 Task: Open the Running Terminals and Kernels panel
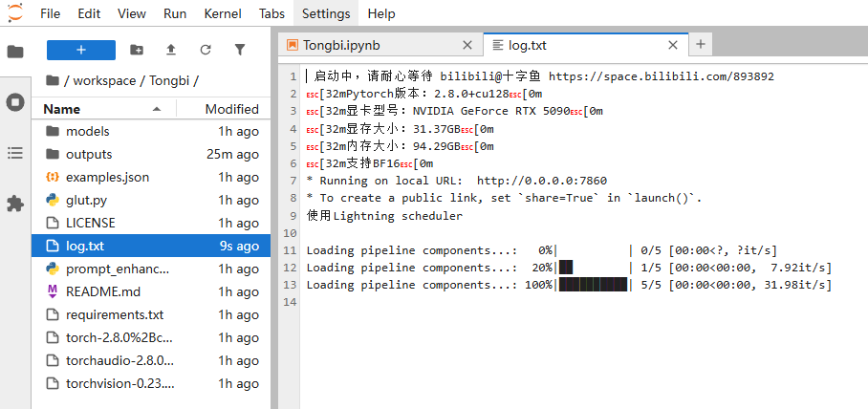[15, 102]
